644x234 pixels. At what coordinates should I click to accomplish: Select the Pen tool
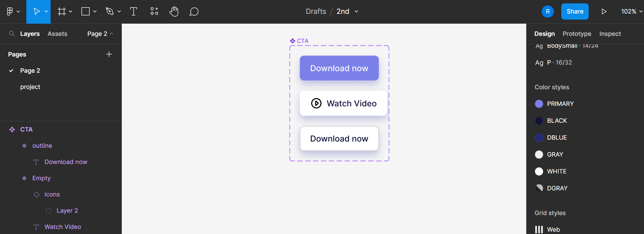[x=110, y=11]
